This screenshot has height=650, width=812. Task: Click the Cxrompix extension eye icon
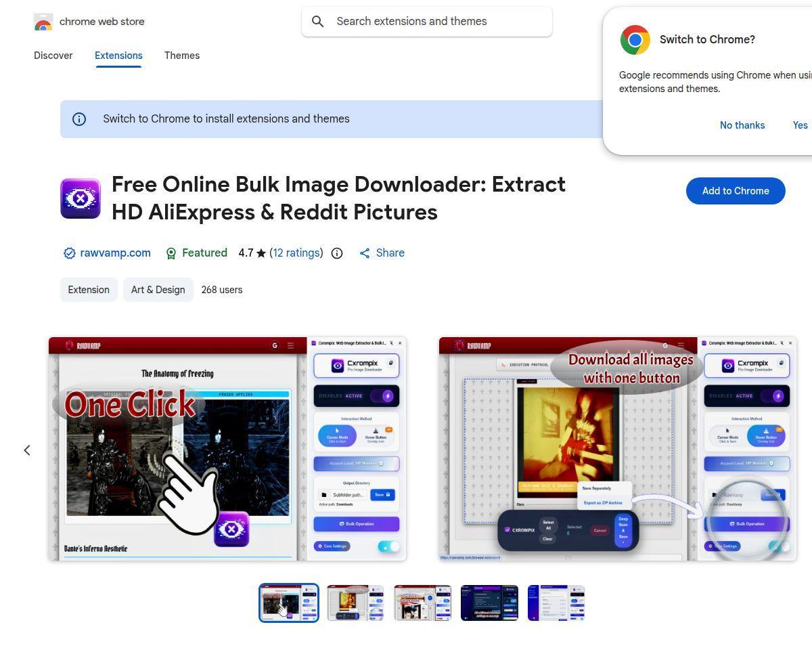click(x=81, y=198)
